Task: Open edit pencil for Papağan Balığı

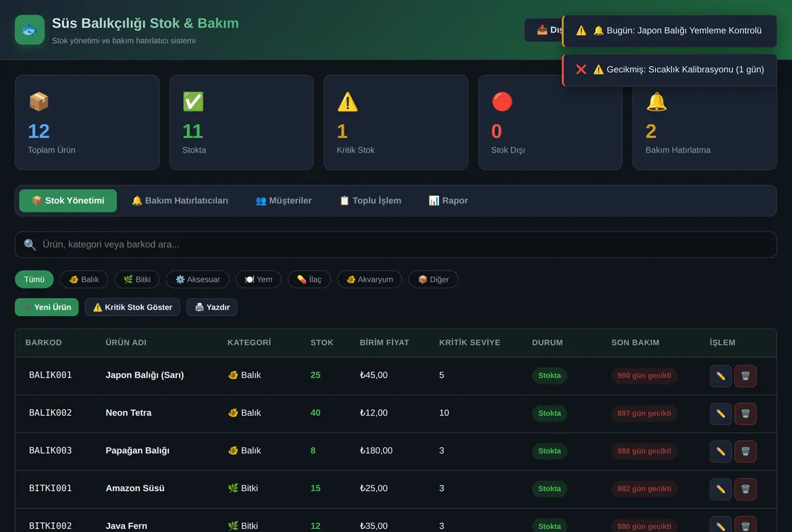Action: [x=721, y=451]
